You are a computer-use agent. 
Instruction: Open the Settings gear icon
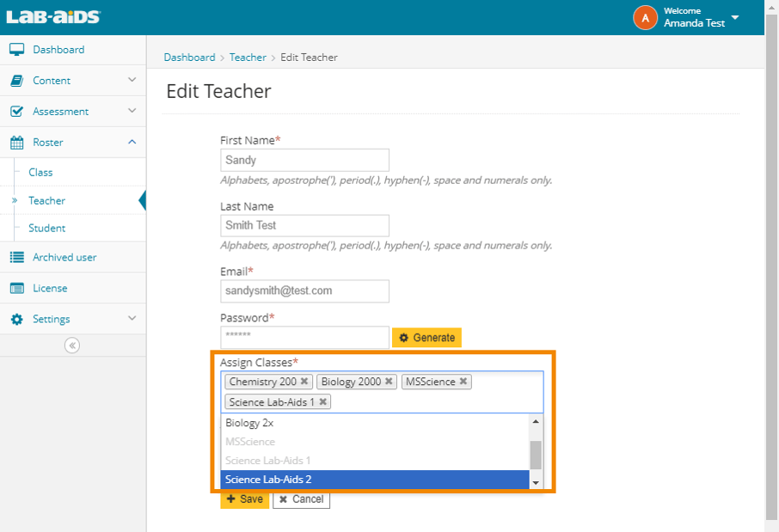pyautogui.click(x=19, y=319)
